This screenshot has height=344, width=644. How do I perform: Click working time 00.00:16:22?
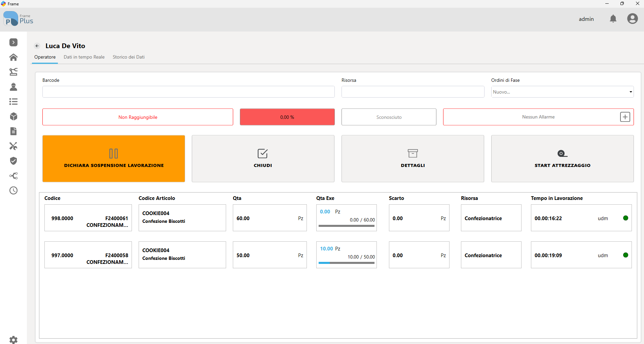pos(548,218)
